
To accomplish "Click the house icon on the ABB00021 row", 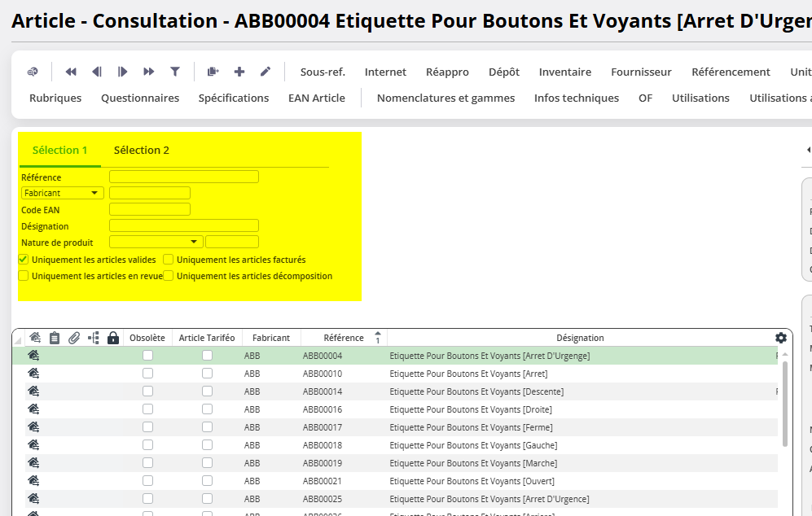I will click(x=33, y=481).
